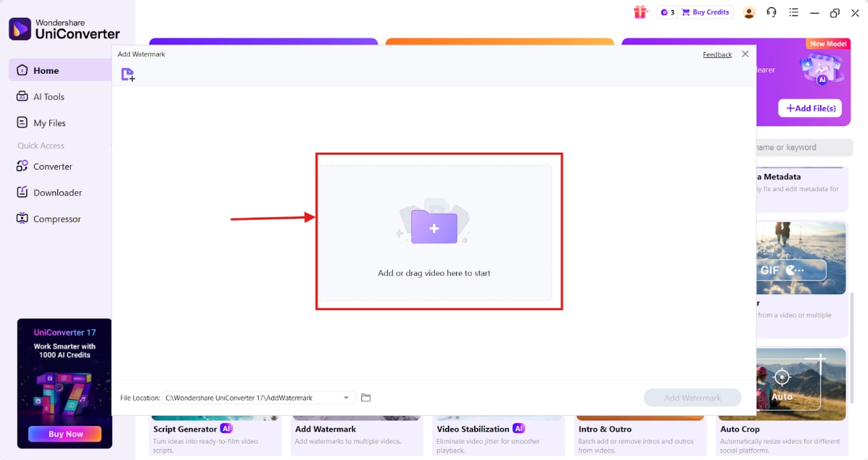
Task: Select the Converter tool in the sidebar
Action: 53,166
